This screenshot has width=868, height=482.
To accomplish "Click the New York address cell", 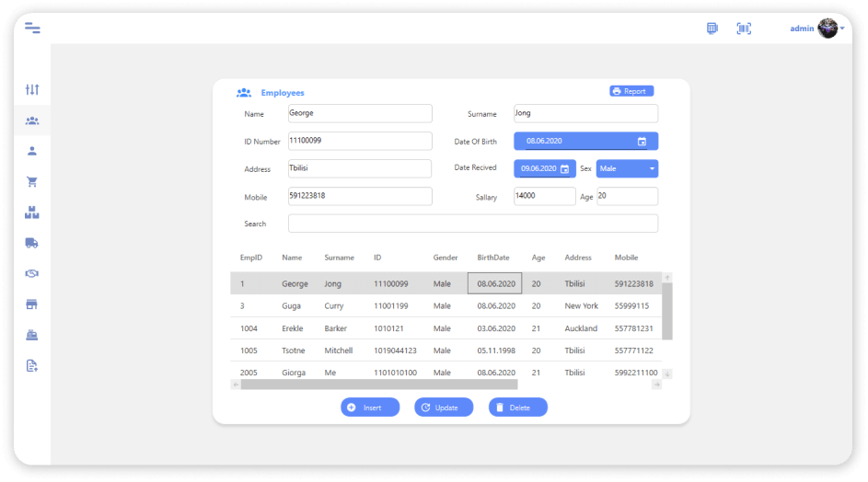I will coord(581,306).
